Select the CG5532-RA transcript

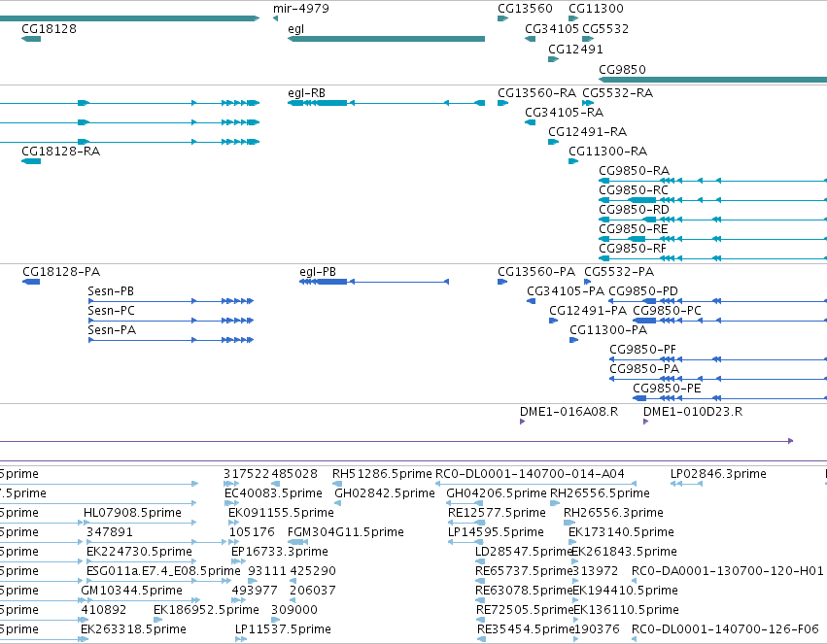pos(588,103)
